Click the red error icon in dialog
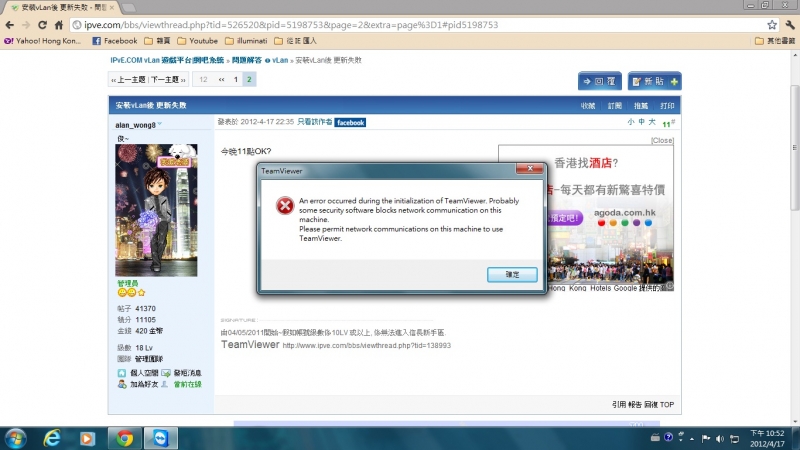 pos(285,206)
